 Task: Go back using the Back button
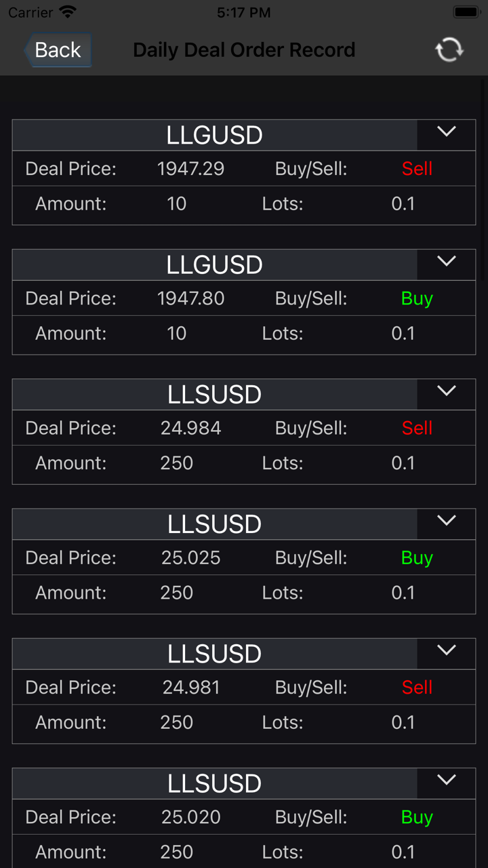[58, 50]
